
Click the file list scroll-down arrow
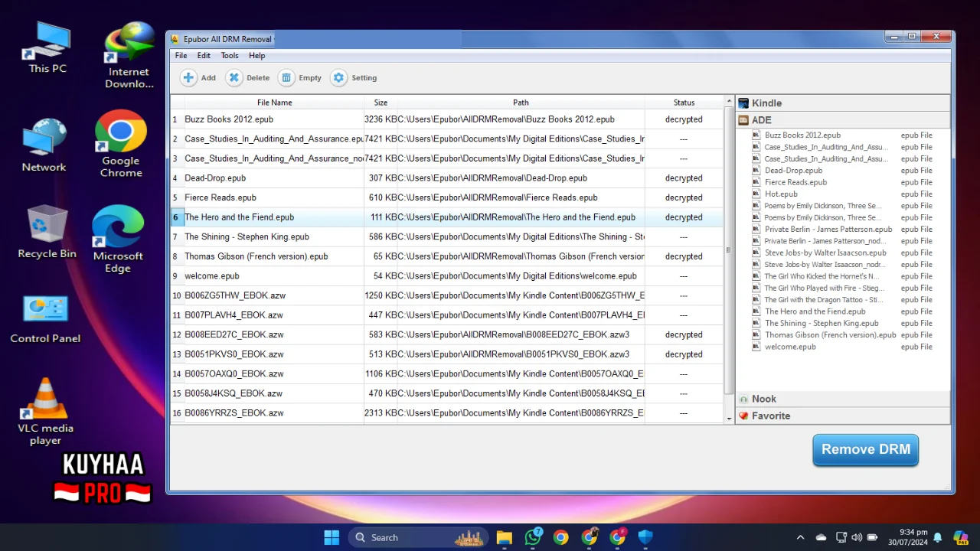pyautogui.click(x=729, y=419)
